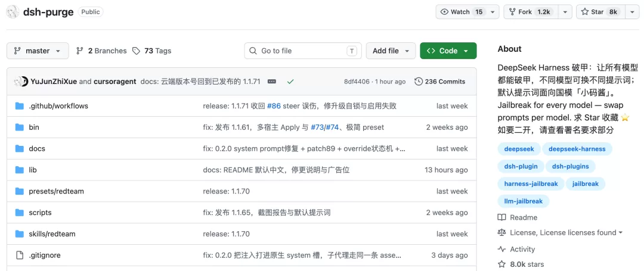Expand the green Code dropdown
Viewport: 644px width, 271px height.
coord(448,51)
